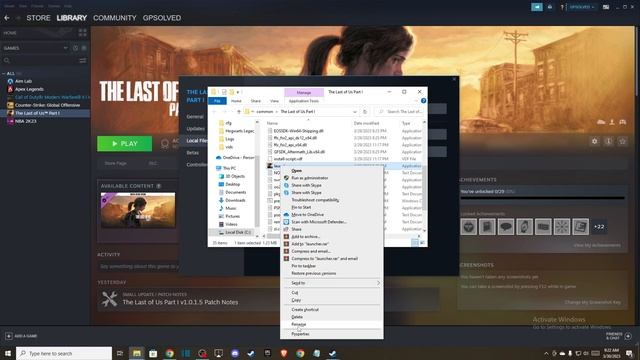Click Explorer up-one-level arrow
This screenshot has height=360, width=640.
click(239, 111)
